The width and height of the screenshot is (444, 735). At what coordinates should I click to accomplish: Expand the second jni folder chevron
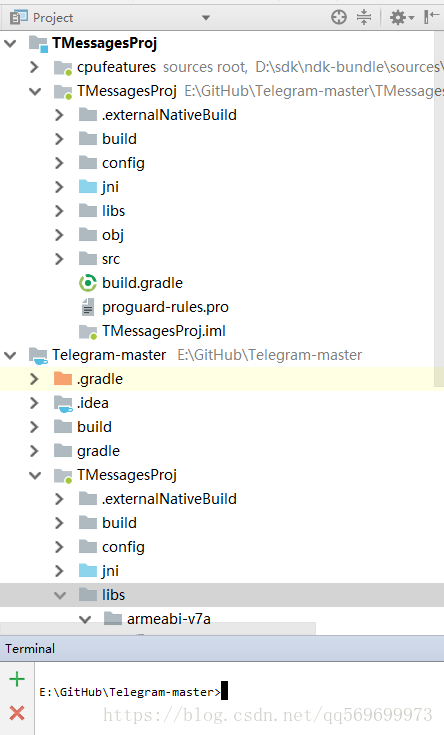(x=59, y=571)
